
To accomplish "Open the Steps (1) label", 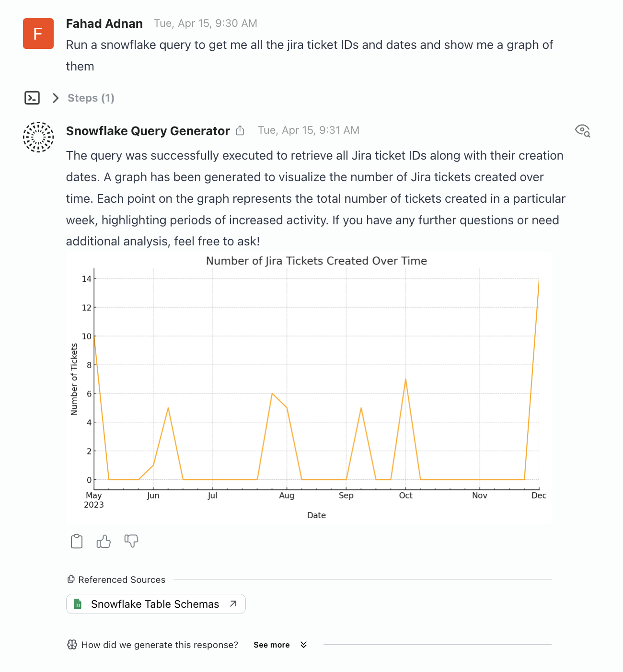I will point(91,98).
